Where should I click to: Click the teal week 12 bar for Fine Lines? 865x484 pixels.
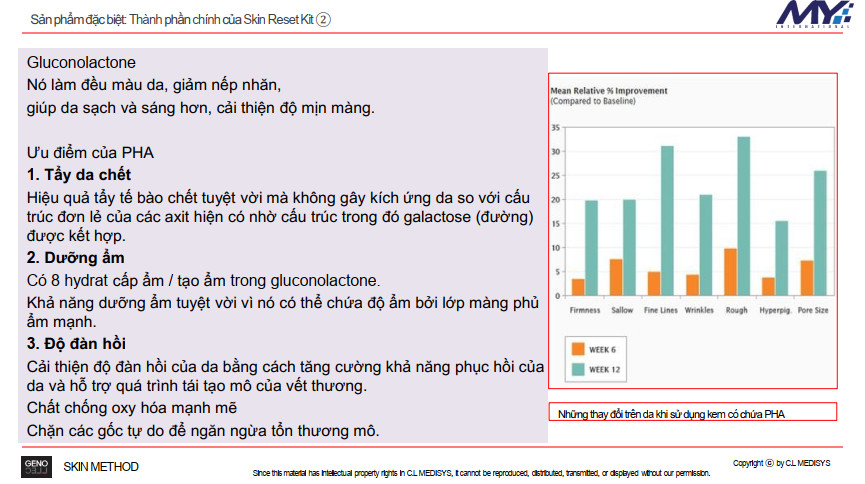pos(667,221)
